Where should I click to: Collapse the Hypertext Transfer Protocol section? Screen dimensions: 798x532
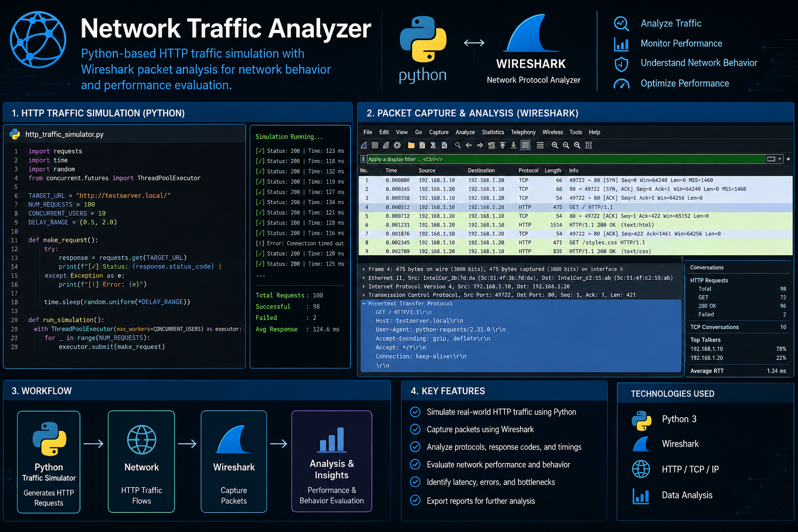click(364, 303)
